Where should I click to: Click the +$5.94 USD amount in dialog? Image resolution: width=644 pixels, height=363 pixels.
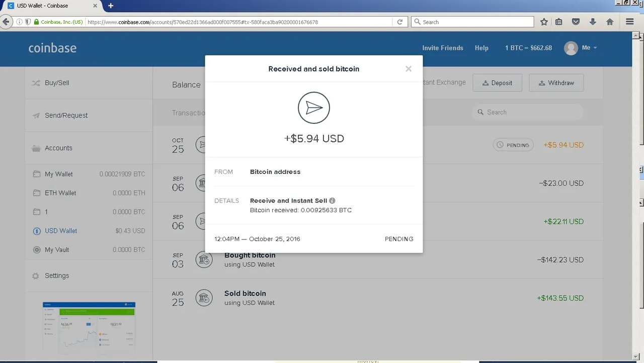point(314,139)
